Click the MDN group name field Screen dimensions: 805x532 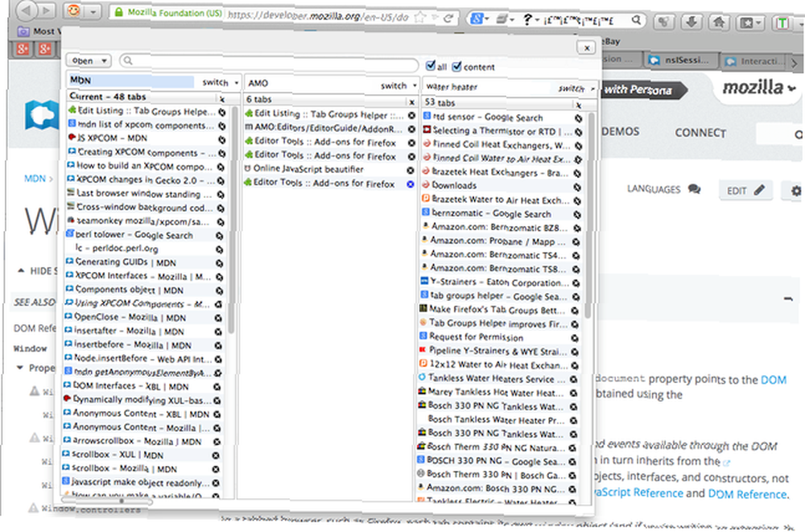(x=131, y=80)
